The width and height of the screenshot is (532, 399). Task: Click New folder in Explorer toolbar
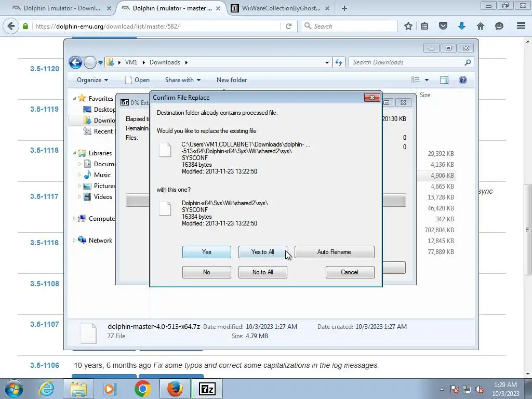232,80
